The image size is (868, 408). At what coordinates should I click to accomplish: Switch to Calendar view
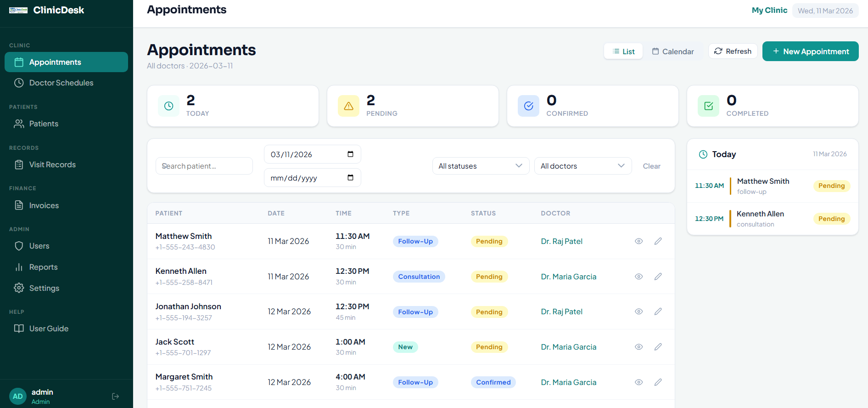click(x=673, y=51)
